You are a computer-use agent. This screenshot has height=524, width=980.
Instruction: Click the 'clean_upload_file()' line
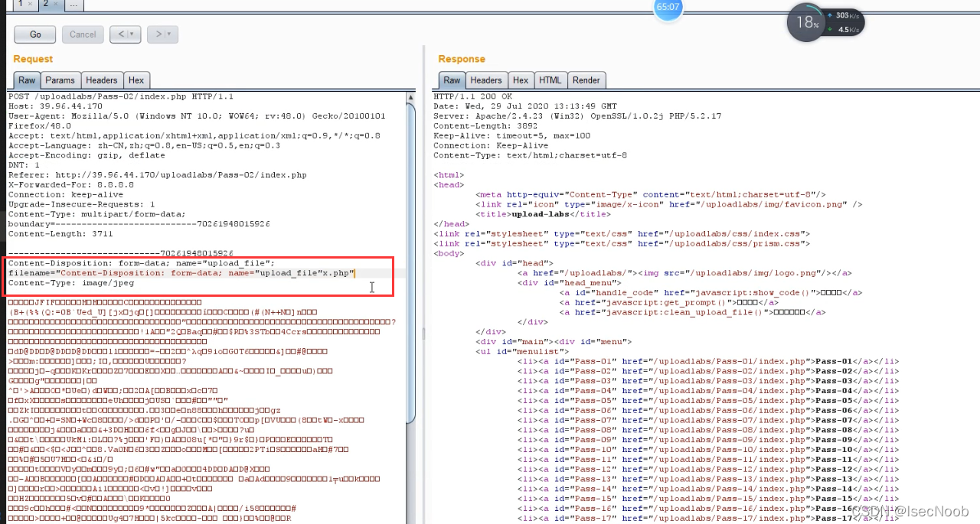pyautogui.click(x=692, y=312)
